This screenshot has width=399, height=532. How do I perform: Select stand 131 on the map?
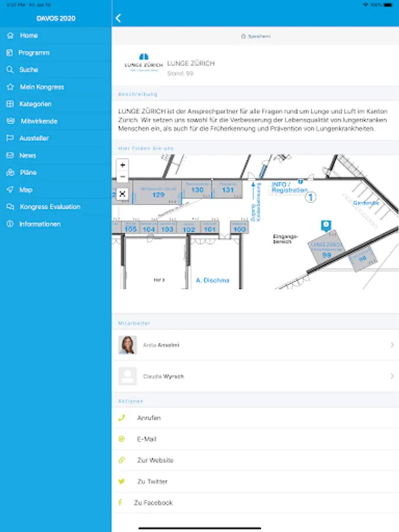pos(228,189)
